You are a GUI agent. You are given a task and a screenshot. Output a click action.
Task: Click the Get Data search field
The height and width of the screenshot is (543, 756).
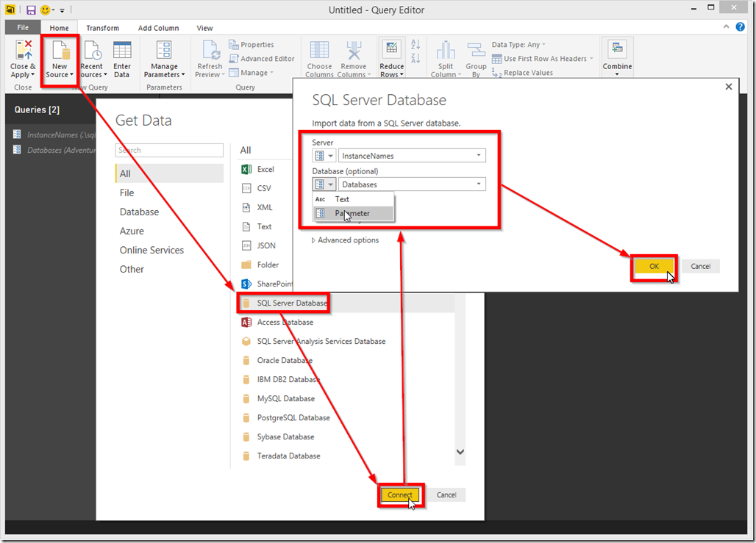pos(169,150)
